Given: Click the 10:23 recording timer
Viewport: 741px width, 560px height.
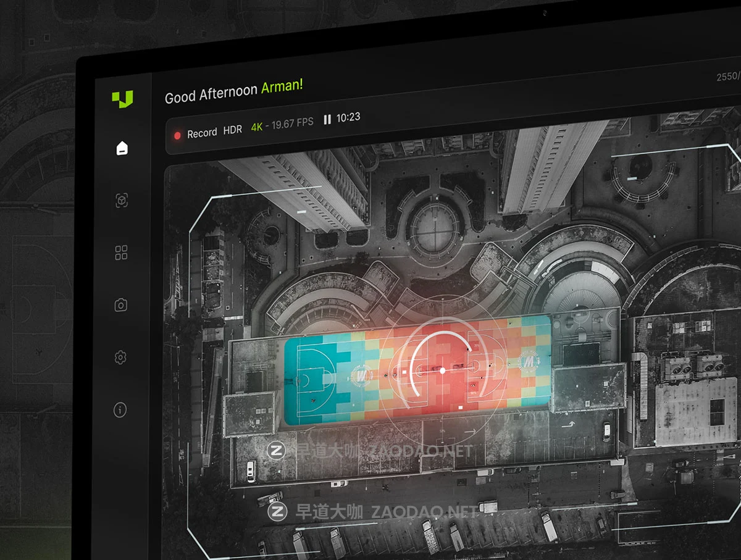Looking at the screenshot, I should [x=348, y=117].
